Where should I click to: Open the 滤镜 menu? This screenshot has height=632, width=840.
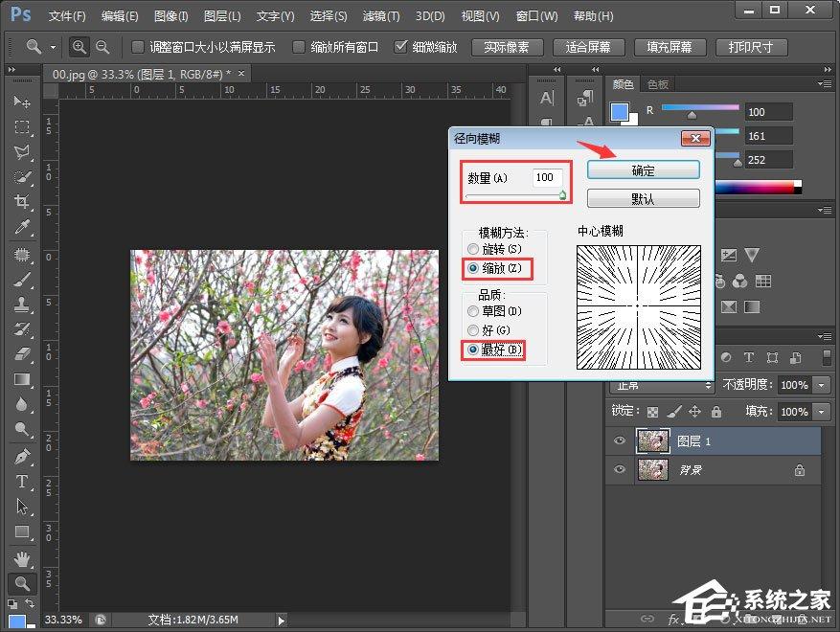click(x=380, y=15)
